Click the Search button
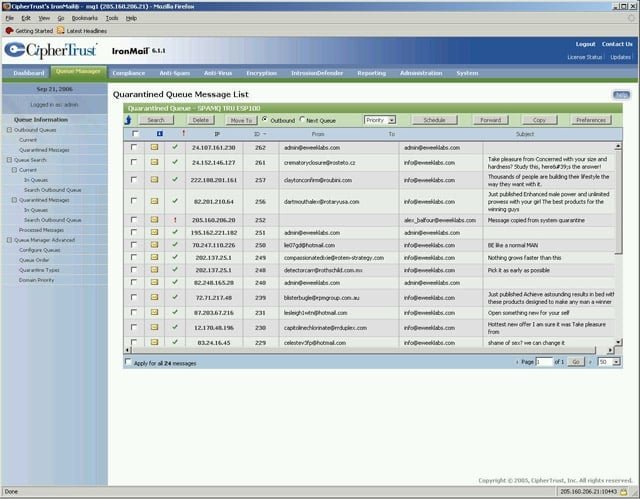Screen dimensions: 640x499 [x=156, y=120]
